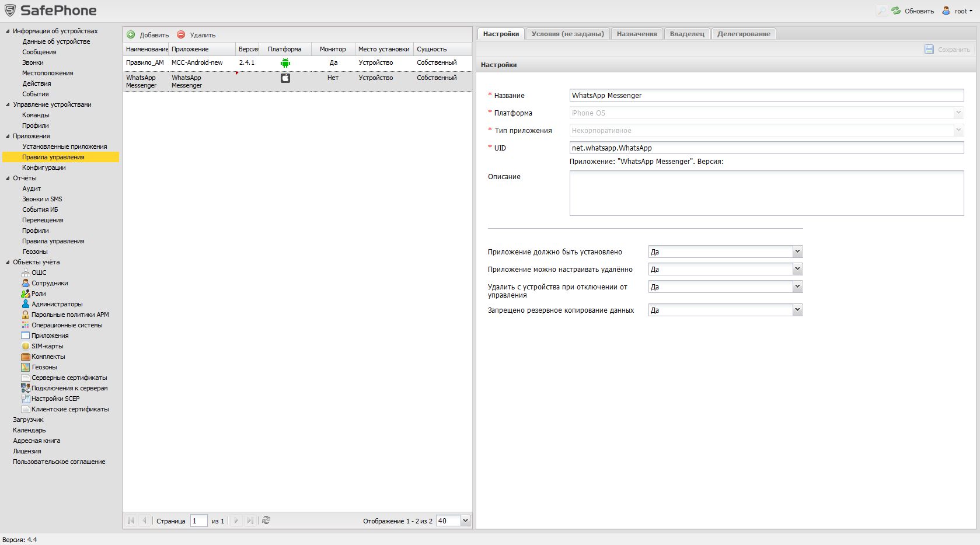
Task: Select the Правило_AM rule name cell
Action: 145,62
